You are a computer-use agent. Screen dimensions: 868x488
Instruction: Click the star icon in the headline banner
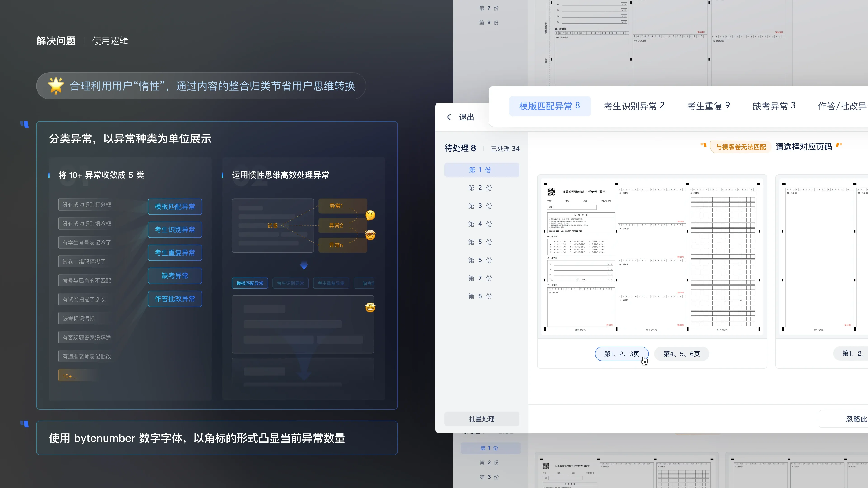[56, 86]
